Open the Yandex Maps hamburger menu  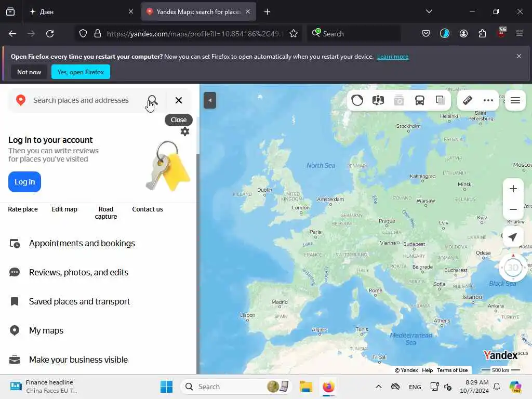(515, 100)
